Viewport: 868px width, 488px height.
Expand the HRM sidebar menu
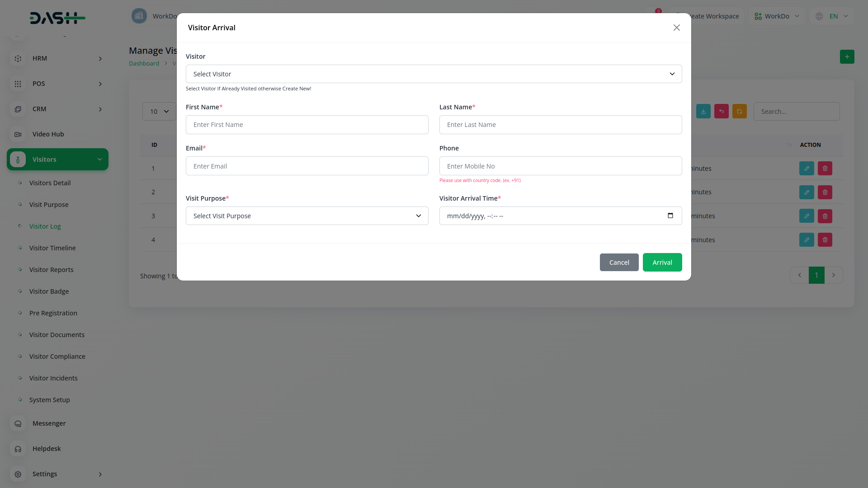click(57, 59)
